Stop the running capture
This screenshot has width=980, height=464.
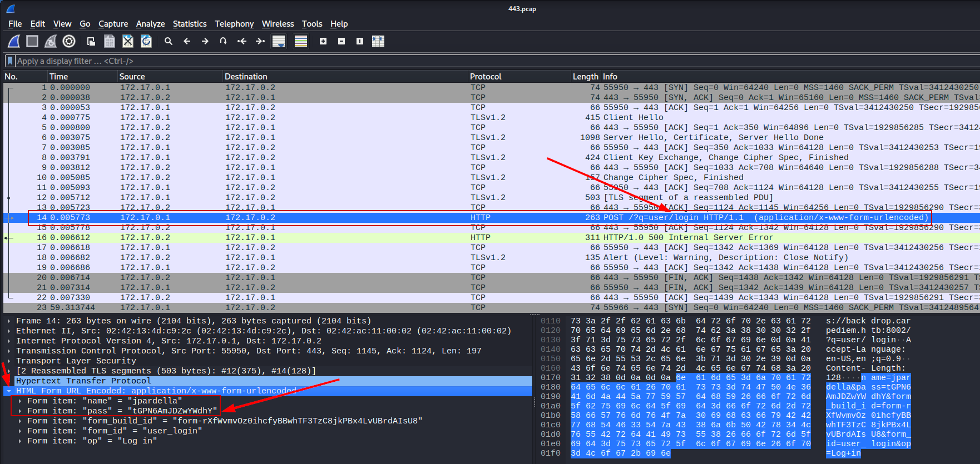coord(32,41)
